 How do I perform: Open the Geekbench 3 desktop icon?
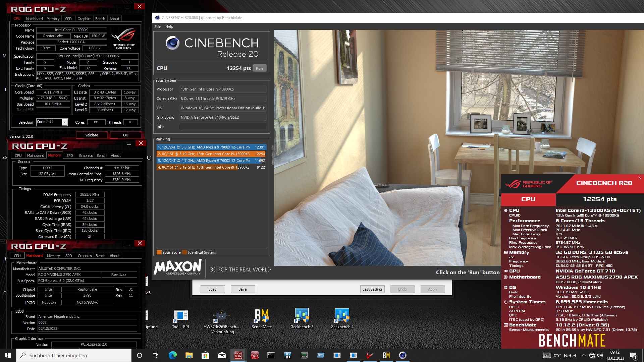coord(302,319)
